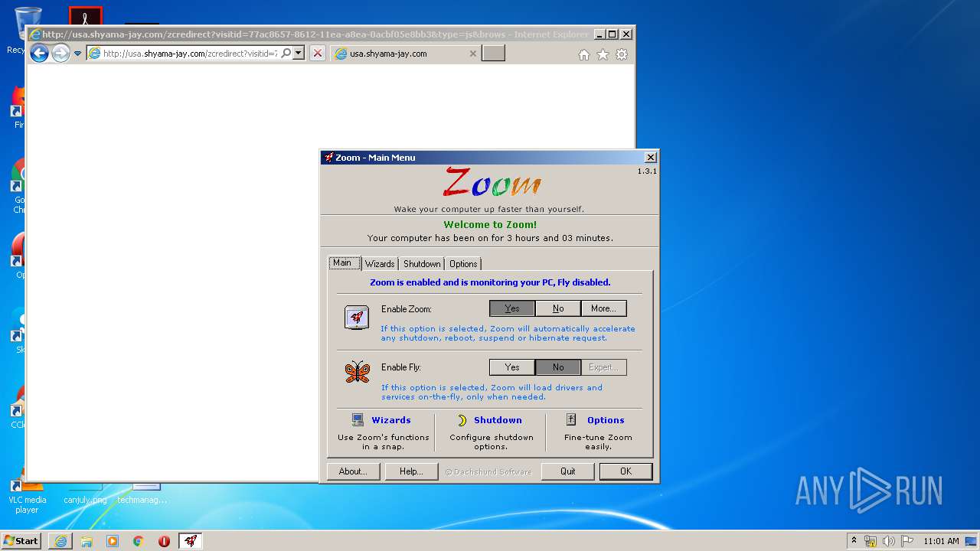Switch to the Shutdown tab
Screen dimensions: 980x551
click(422, 264)
